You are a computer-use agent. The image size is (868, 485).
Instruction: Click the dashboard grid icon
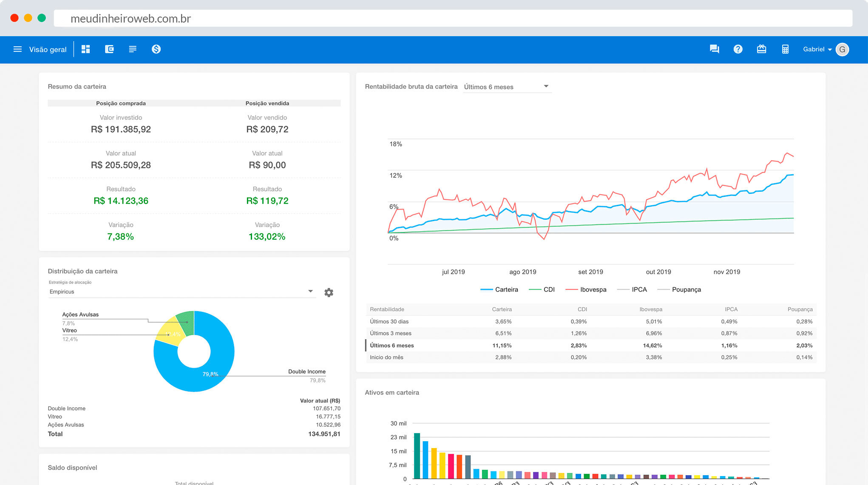pyautogui.click(x=85, y=49)
